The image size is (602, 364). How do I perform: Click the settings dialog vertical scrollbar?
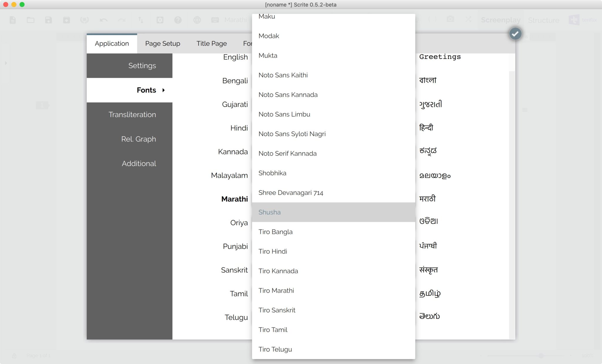click(x=512, y=176)
